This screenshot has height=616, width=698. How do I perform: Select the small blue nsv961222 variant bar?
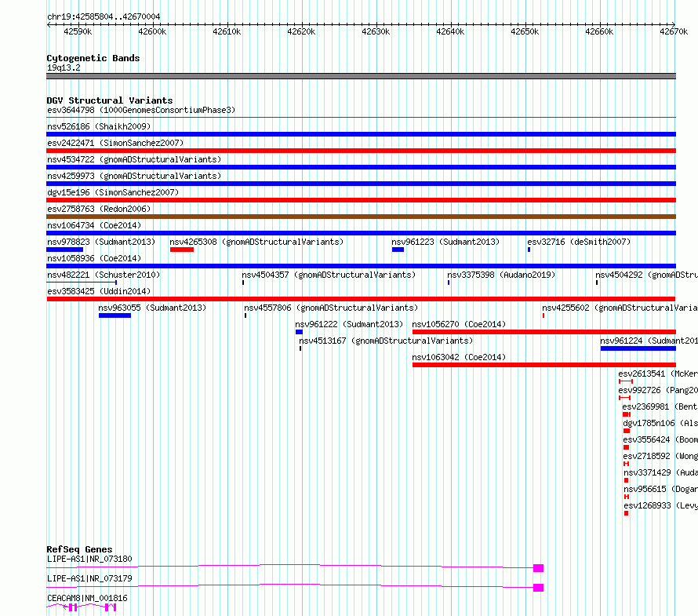[x=299, y=332]
